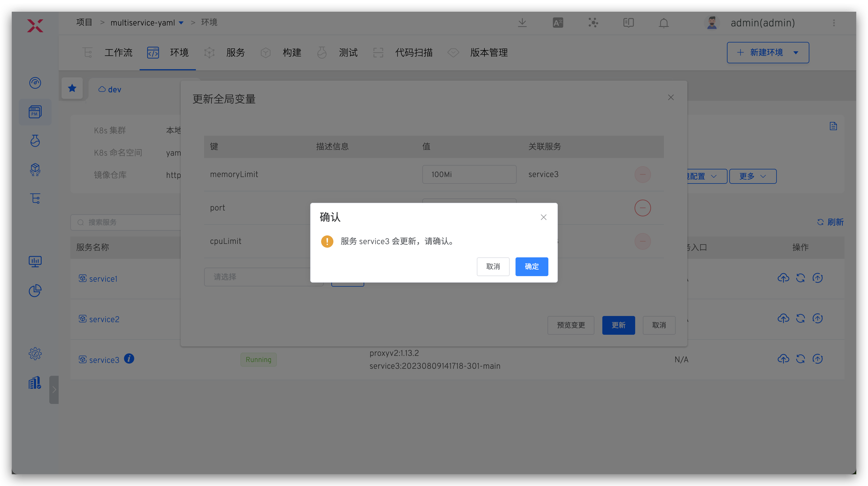Click the download icon in top bar
The image size is (868, 486).
522,23
